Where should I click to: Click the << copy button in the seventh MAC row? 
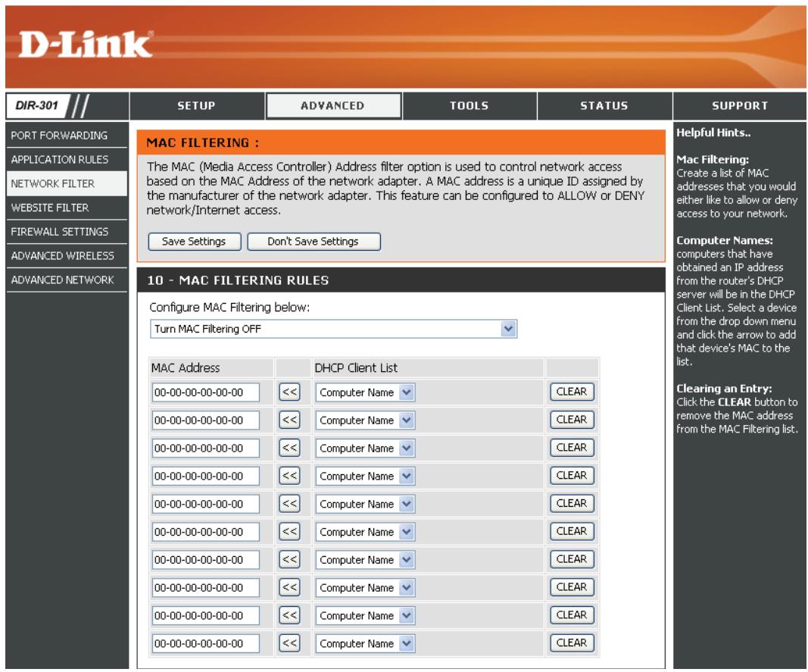pos(289,559)
